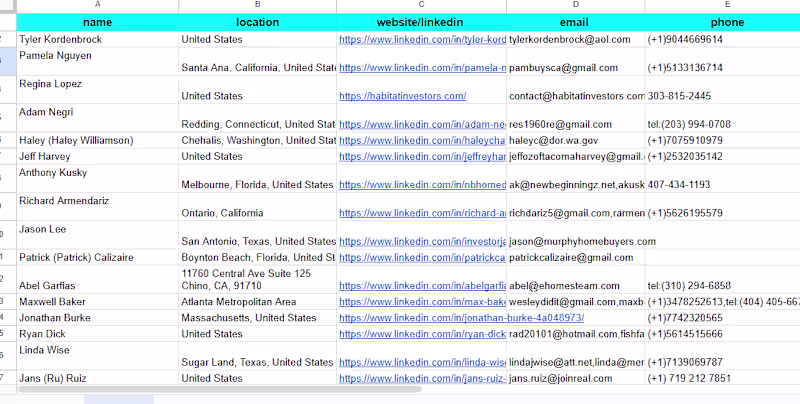Open the jonathan-burke-4a048973 LinkedIn link
Viewport: 800px width, 404px height.
click(461, 318)
